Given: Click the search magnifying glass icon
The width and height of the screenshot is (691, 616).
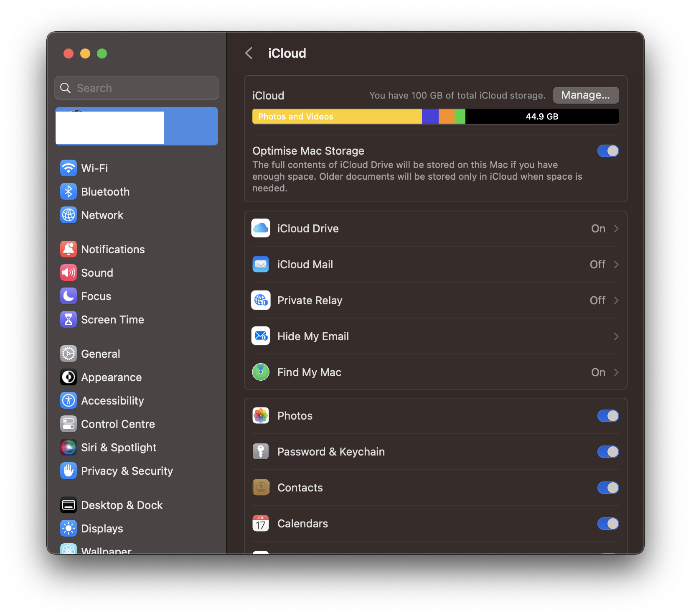Looking at the screenshot, I should [66, 88].
